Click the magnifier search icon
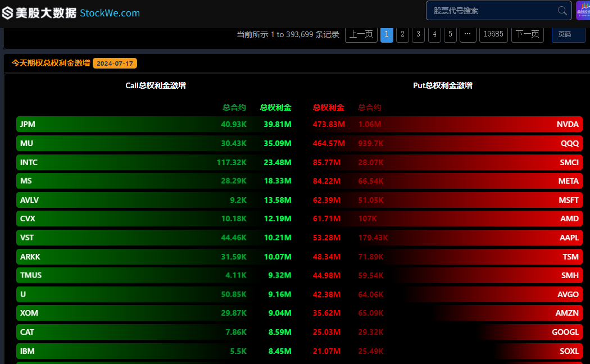 [562, 11]
